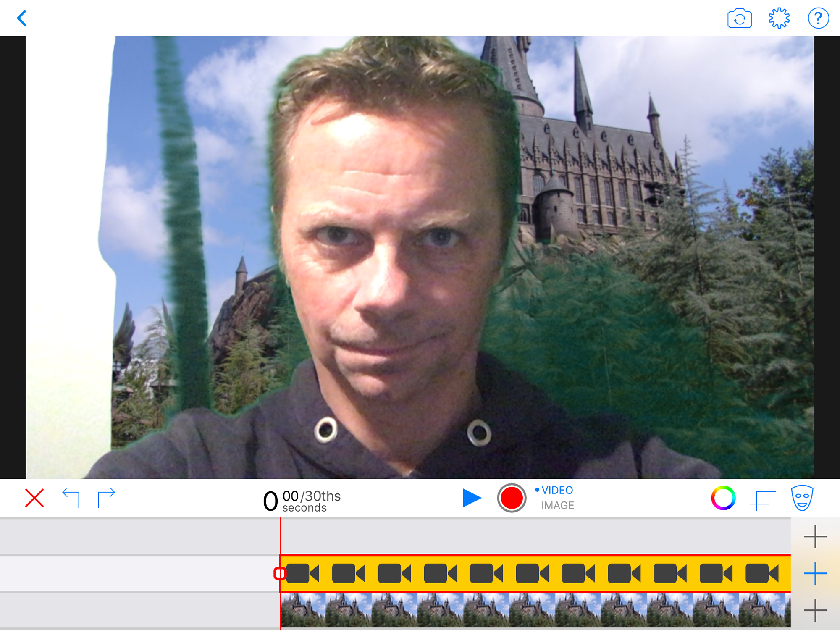The height and width of the screenshot is (630, 840).
Task: Redo the last action
Action: click(106, 498)
